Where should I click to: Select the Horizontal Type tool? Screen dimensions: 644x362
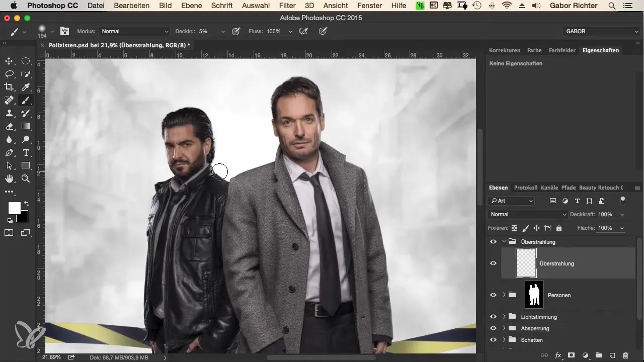[x=26, y=153]
